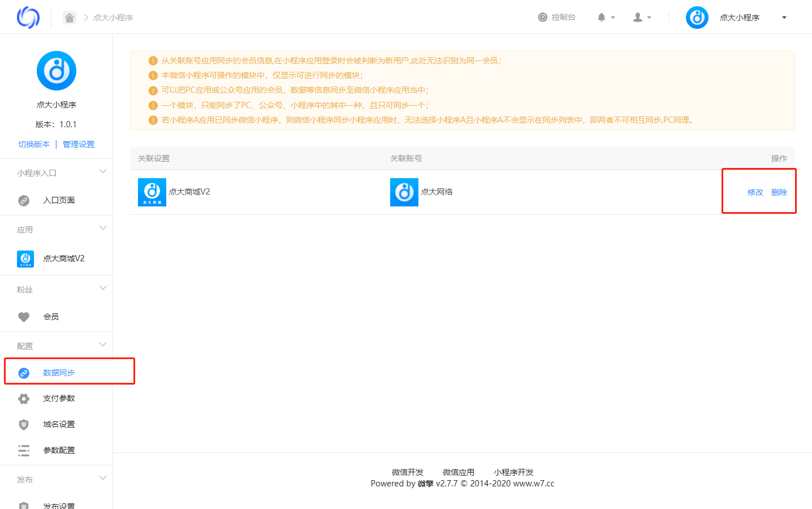Click the 关联账号 column header

(406, 158)
